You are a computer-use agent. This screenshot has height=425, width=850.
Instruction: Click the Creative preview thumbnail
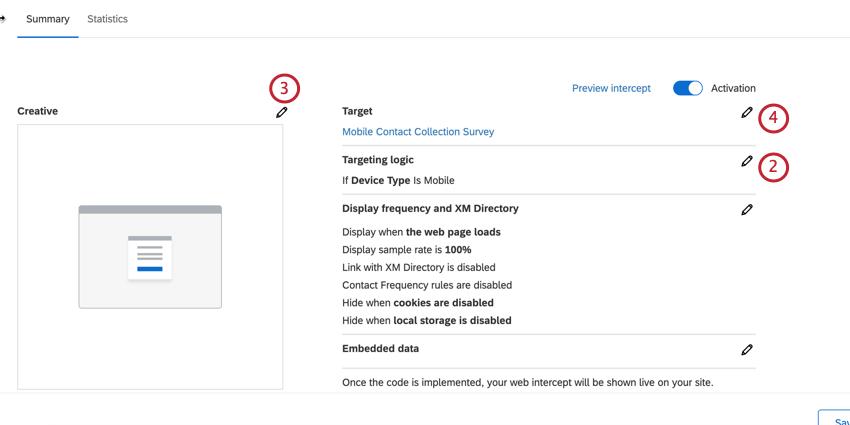(150, 257)
